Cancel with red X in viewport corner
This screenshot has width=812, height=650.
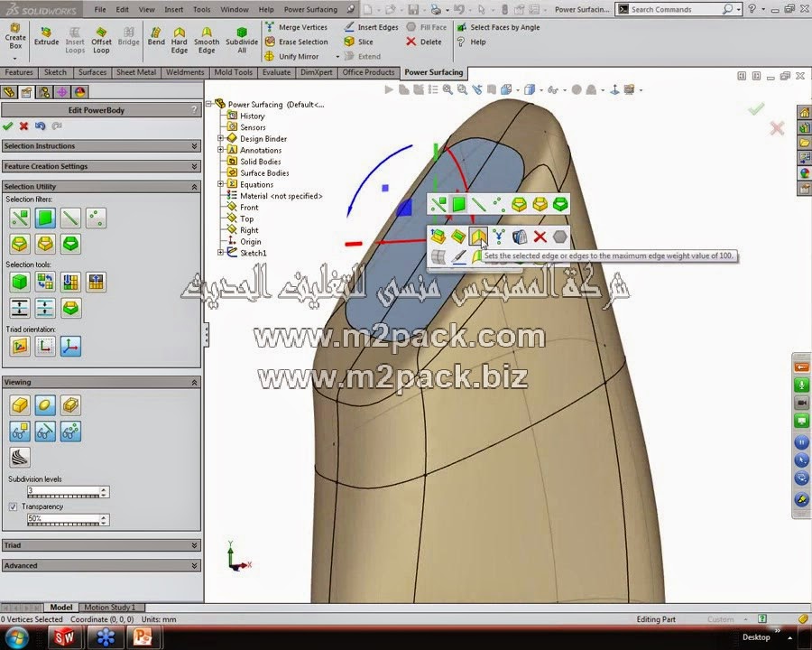tap(777, 128)
